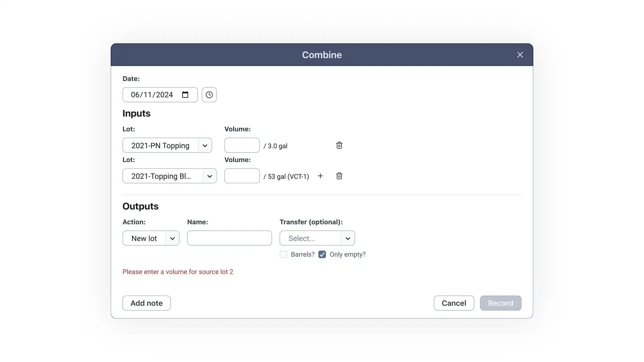Click the delete icon for second lot
644x362 pixels.
339,176
